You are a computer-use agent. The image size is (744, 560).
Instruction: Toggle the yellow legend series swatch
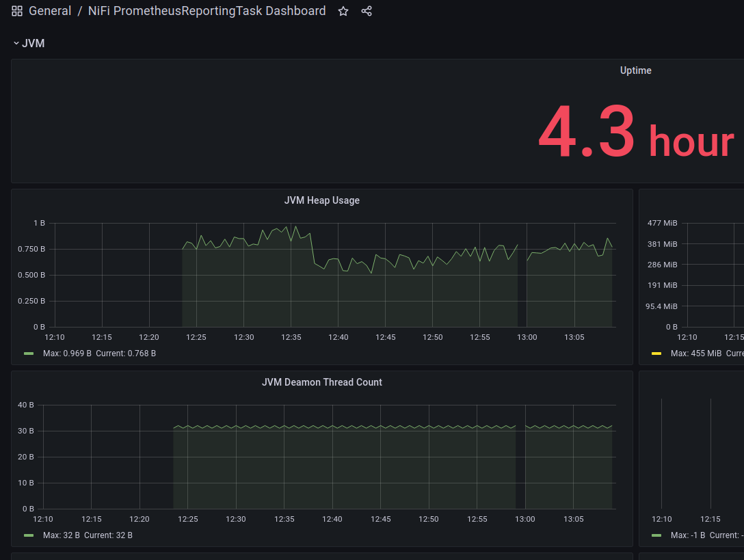(x=656, y=354)
